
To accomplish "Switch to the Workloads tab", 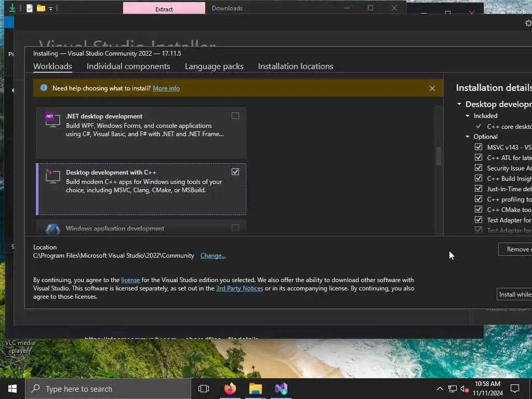I will pyautogui.click(x=52, y=66).
